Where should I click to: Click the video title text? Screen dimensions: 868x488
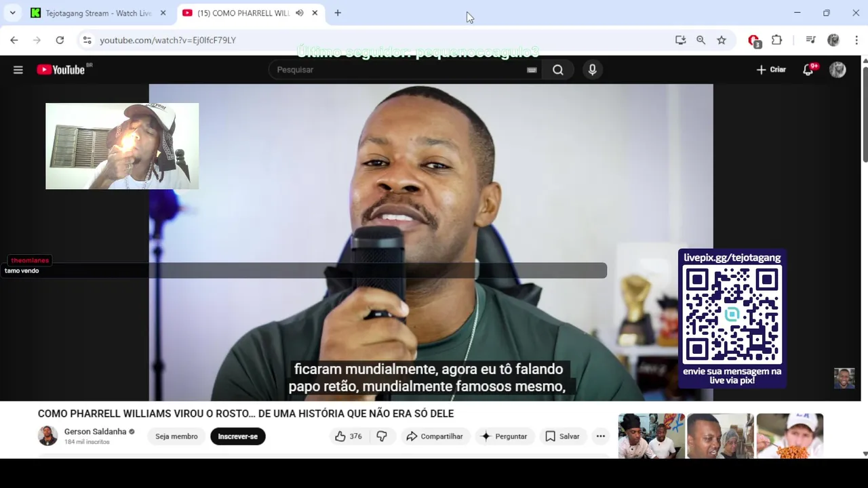coord(245,413)
